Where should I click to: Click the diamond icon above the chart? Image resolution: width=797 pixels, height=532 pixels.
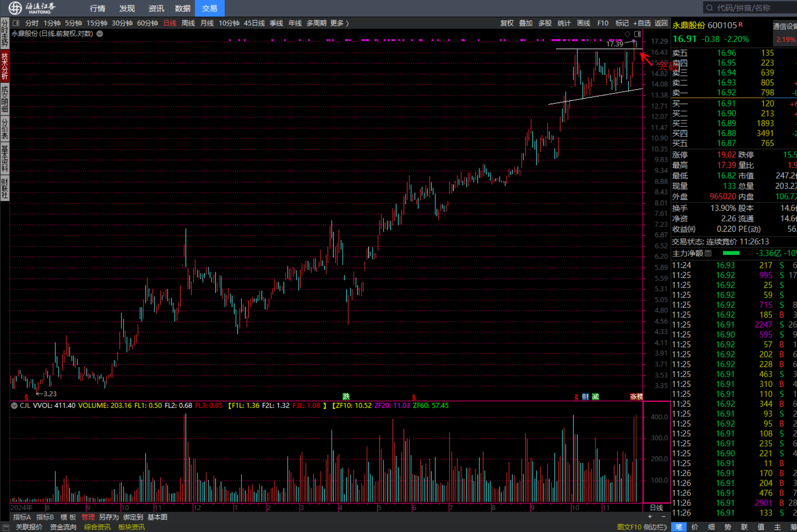pyautogui.click(x=627, y=34)
